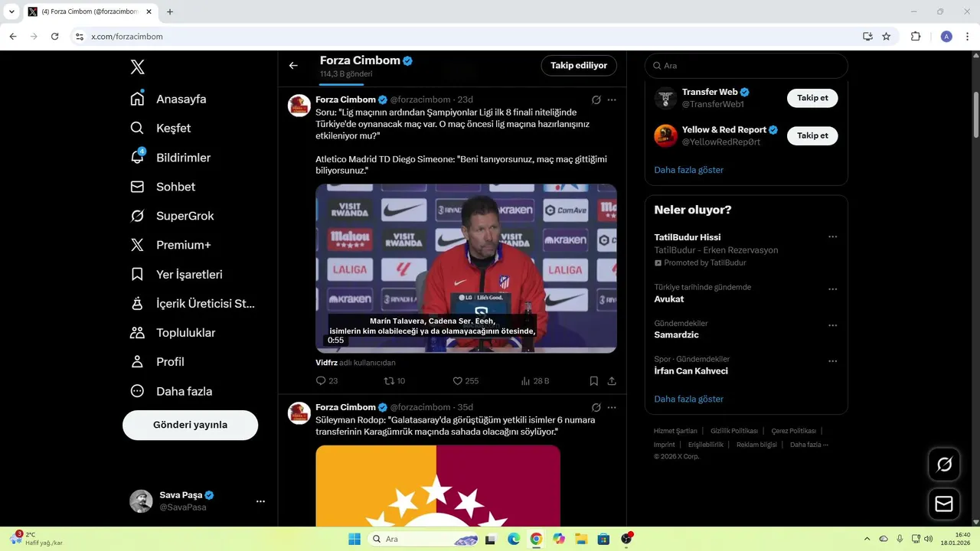
Task: Share the Simeone post
Action: [x=612, y=380]
